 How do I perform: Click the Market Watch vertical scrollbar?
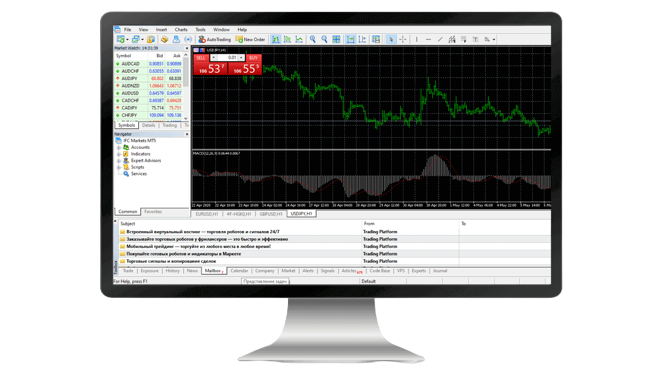(186, 87)
